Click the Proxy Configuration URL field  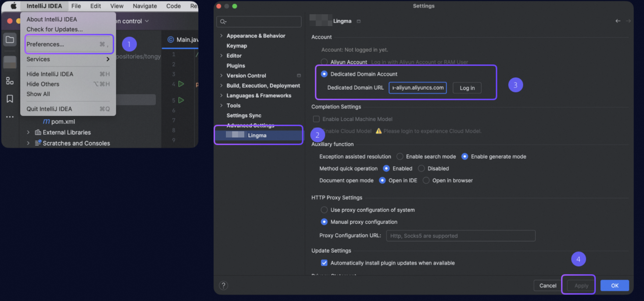pos(460,236)
